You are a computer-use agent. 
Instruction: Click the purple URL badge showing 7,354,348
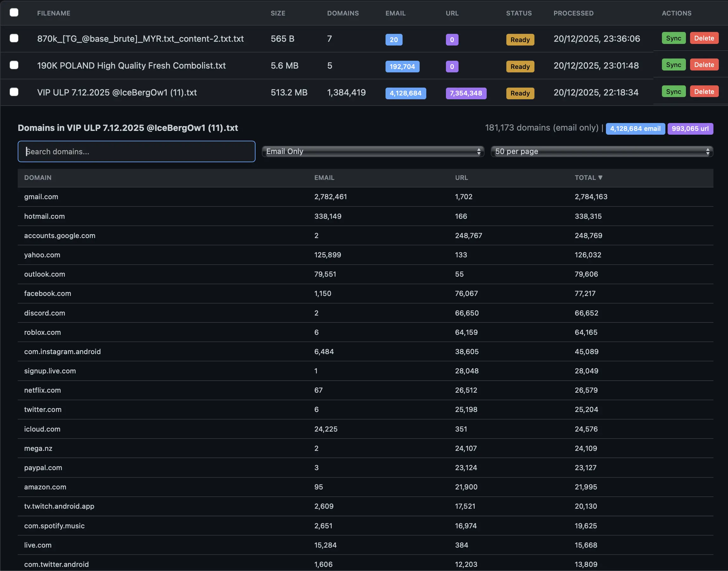(466, 93)
